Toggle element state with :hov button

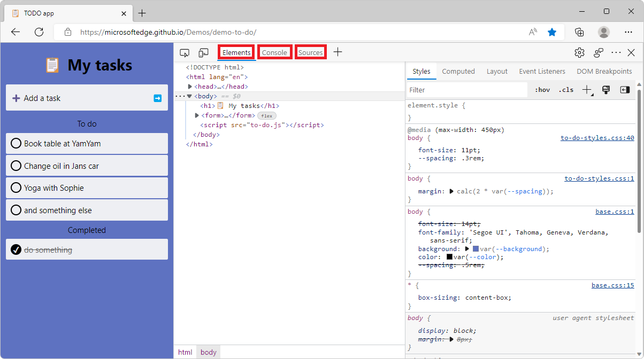click(542, 89)
